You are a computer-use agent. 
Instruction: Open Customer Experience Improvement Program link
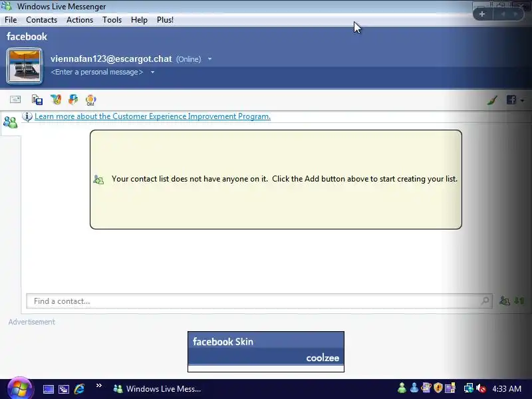[x=152, y=116]
